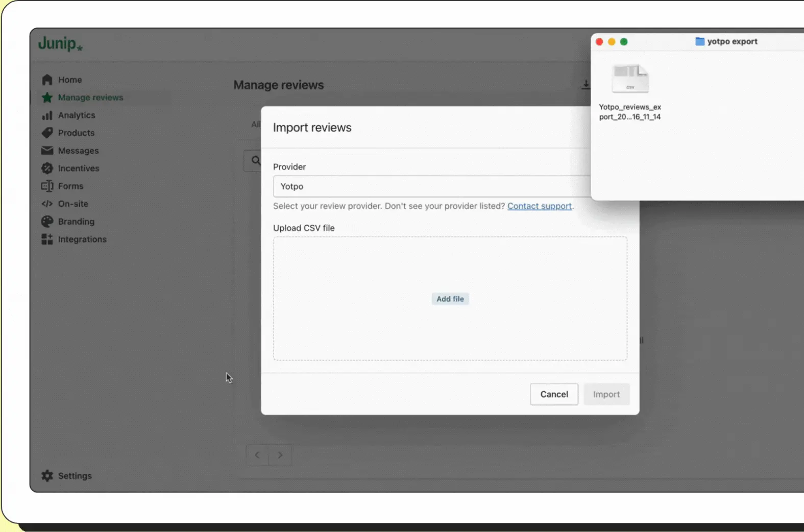
Task: Click the folder icon in yotpo export title
Action: click(x=700, y=41)
